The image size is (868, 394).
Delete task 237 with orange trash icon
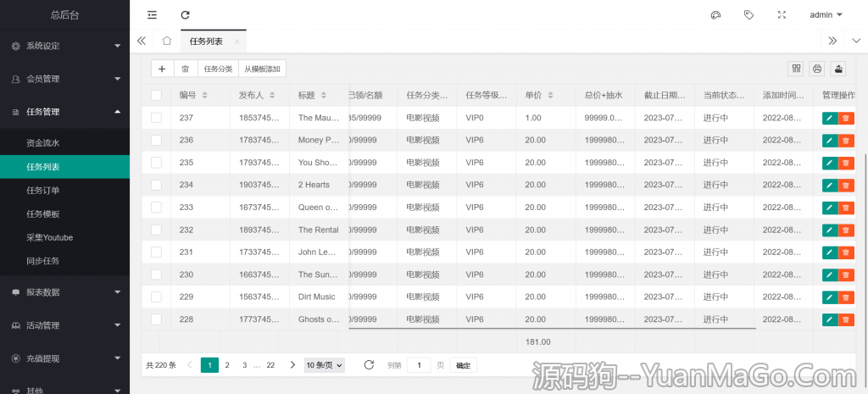[x=847, y=118]
